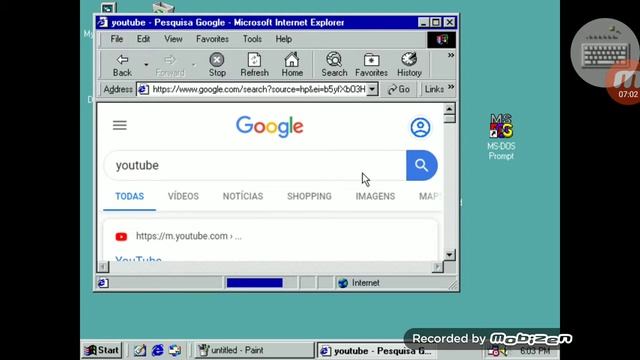Switch to the SHOPPING tab
Viewport: 640px width, 360px height.
pos(309,196)
